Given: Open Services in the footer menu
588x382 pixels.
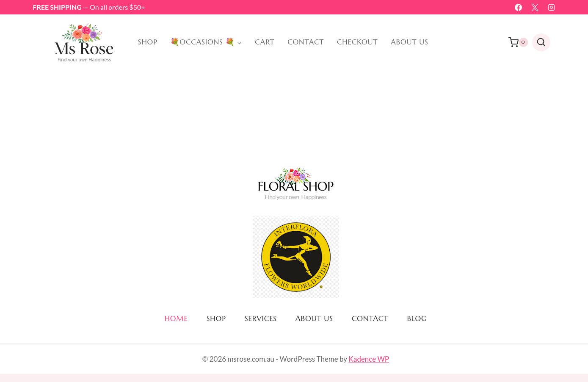Looking at the screenshot, I should [260, 318].
